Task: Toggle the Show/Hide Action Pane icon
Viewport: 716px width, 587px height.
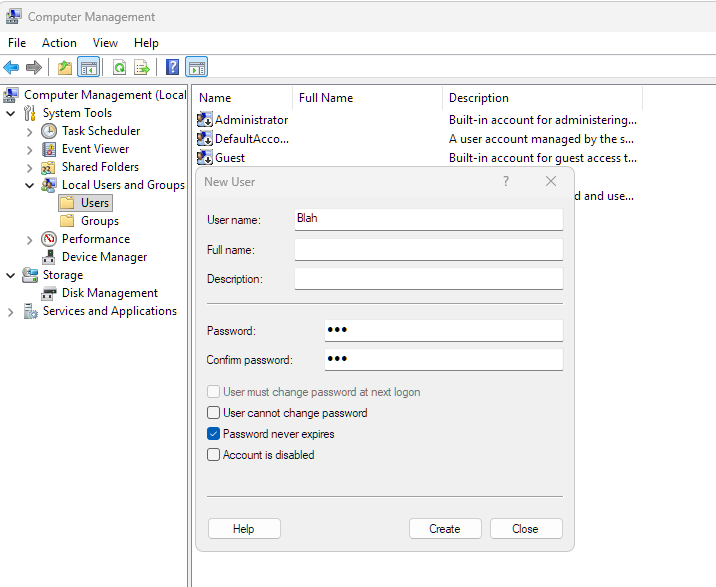Action: pyautogui.click(x=196, y=67)
